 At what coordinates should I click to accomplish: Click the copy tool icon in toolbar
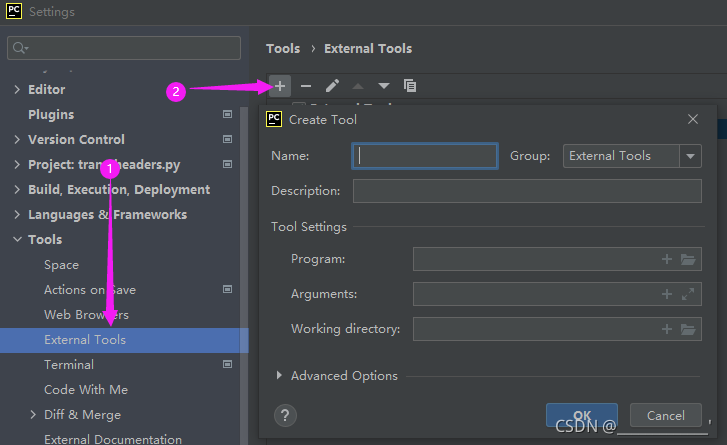coord(410,86)
